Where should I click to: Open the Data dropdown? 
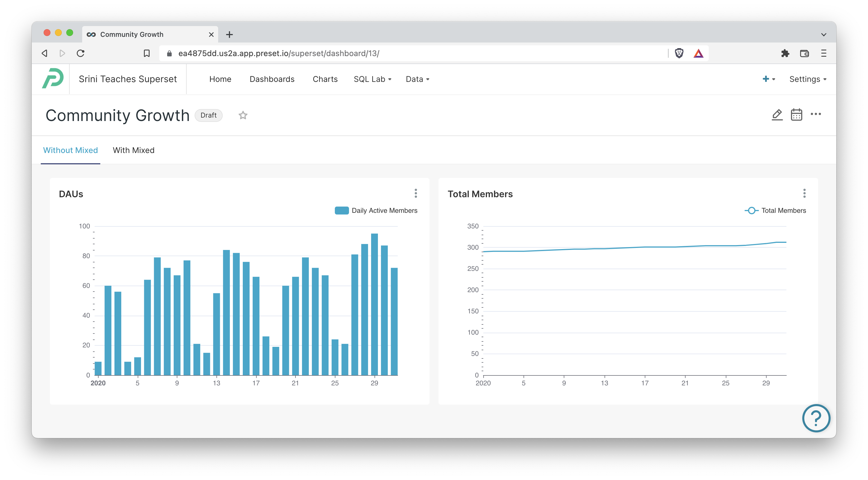tap(417, 79)
